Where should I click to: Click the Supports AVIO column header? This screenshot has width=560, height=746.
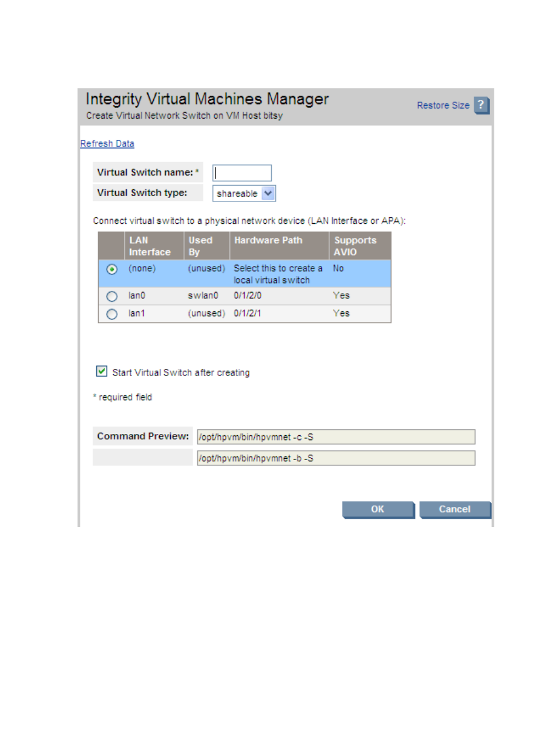pos(360,246)
